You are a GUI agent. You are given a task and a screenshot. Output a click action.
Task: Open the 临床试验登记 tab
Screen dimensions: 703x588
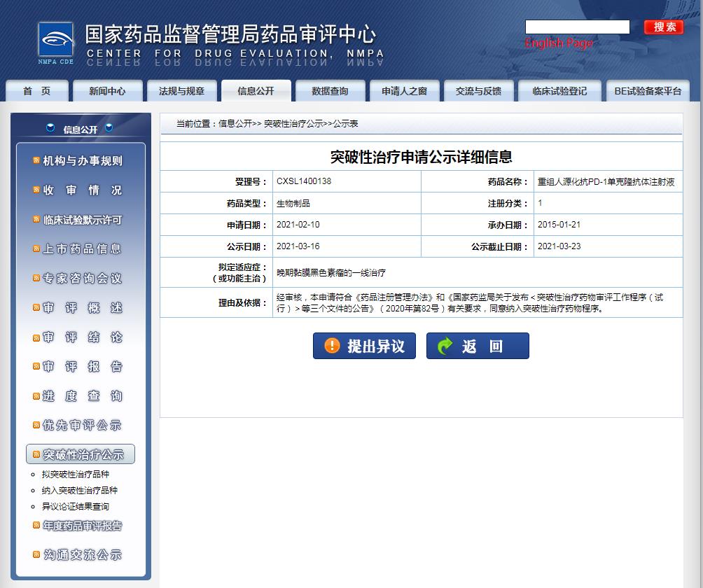pyautogui.click(x=559, y=91)
